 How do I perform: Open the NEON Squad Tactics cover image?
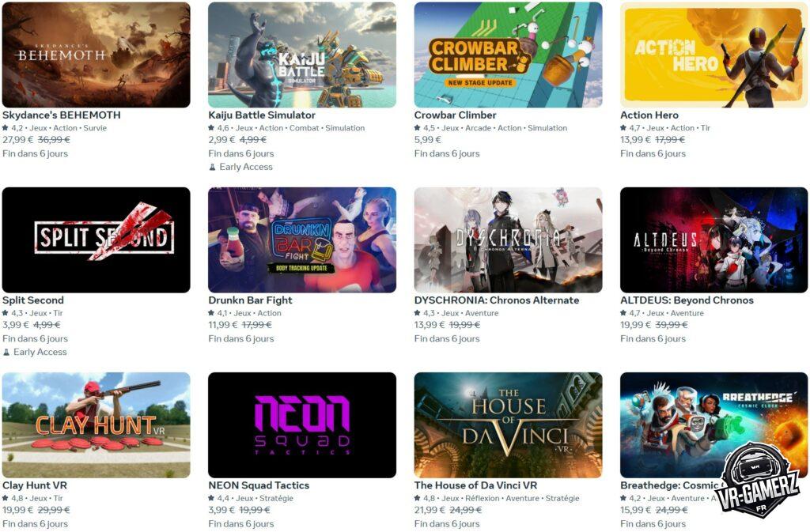tap(302, 425)
